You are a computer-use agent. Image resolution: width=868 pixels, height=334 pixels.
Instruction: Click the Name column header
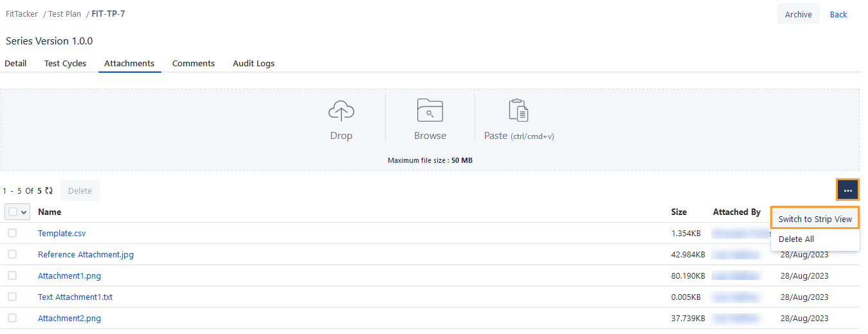(50, 212)
